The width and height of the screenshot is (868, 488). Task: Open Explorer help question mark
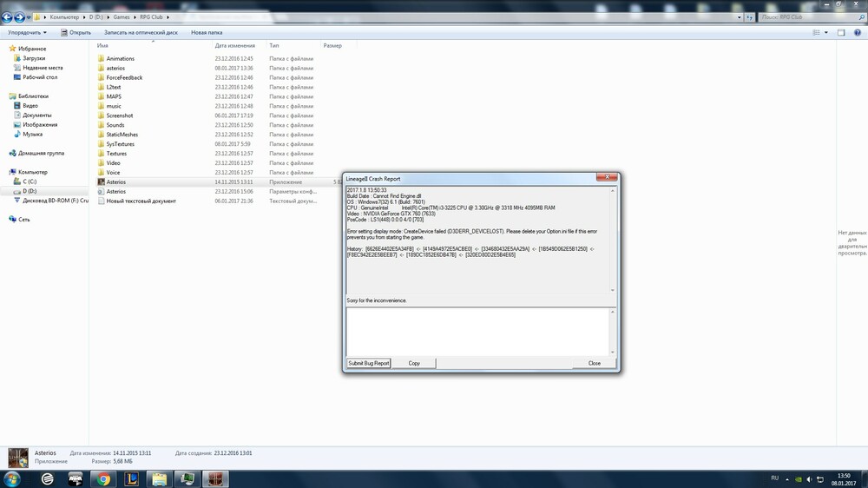[x=858, y=33]
